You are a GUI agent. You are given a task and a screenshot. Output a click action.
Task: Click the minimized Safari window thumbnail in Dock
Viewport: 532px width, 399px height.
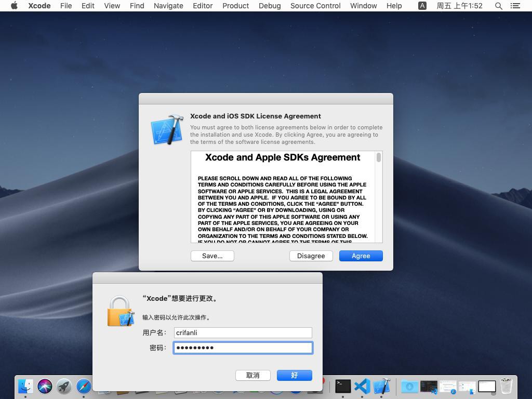(448, 386)
